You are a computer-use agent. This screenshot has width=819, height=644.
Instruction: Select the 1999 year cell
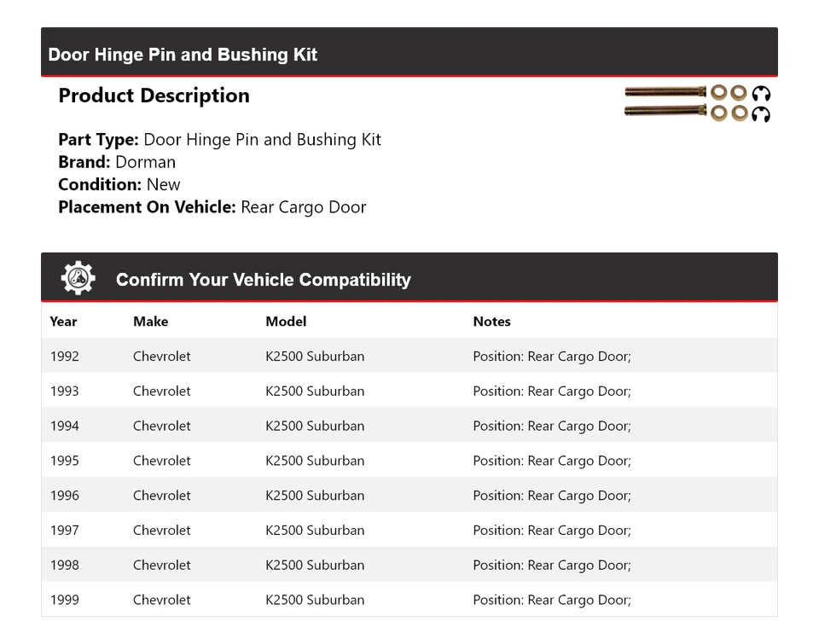(64, 600)
